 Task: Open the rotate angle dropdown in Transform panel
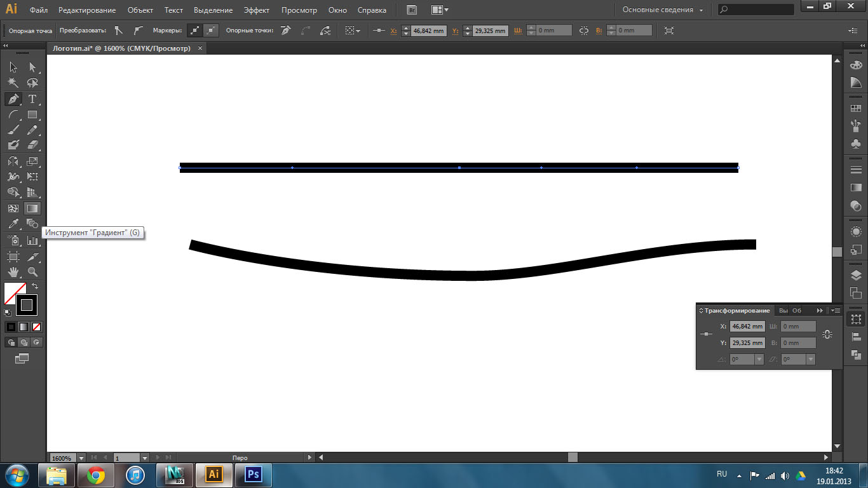759,360
